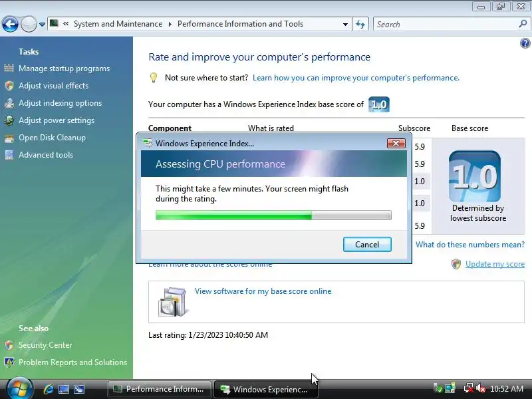Click the Problem Reports and Solutions icon

[x=9, y=362]
